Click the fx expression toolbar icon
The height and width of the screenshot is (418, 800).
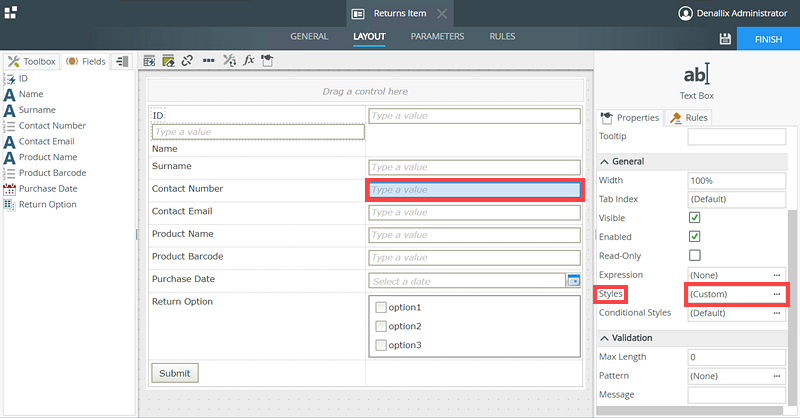point(249,61)
